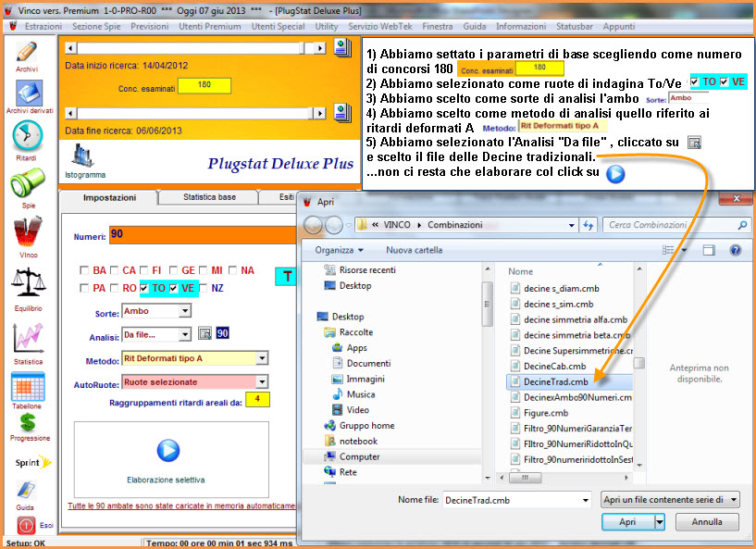Open the Istogramma icon
Viewport: 756px width, 549px height.
(x=83, y=156)
